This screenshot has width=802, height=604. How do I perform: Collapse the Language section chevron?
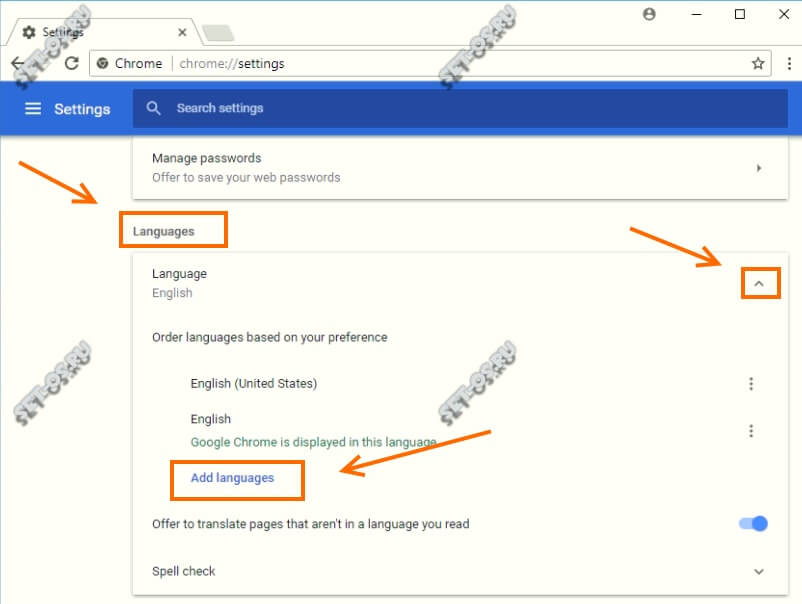tap(759, 283)
